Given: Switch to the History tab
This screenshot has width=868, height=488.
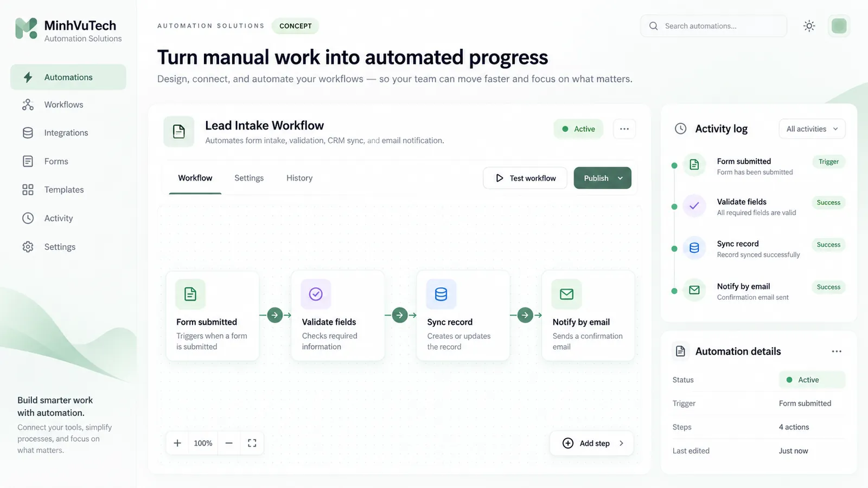Looking at the screenshot, I should pos(299,178).
